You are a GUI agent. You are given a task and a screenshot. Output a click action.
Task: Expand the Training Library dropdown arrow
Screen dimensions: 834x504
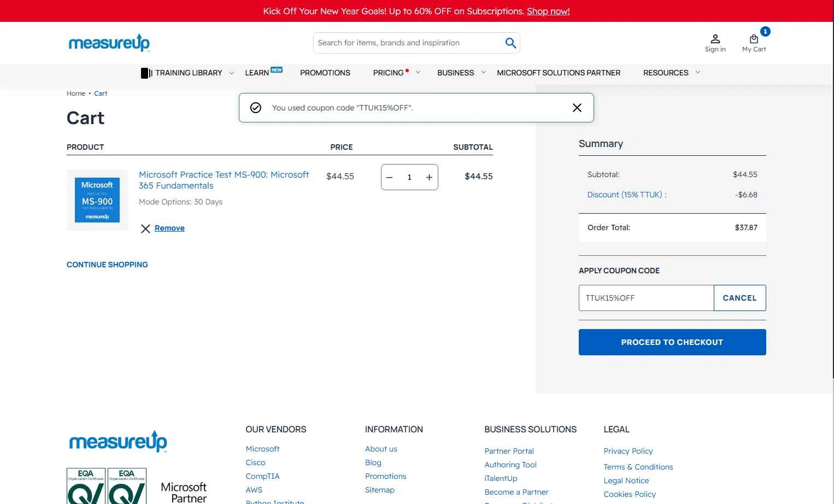pyautogui.click(x=232, y=73)
